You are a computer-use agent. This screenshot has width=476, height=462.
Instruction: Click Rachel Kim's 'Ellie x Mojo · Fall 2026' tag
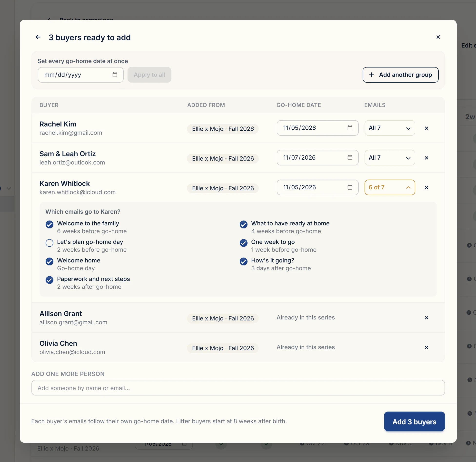click(x=223, y=129)
